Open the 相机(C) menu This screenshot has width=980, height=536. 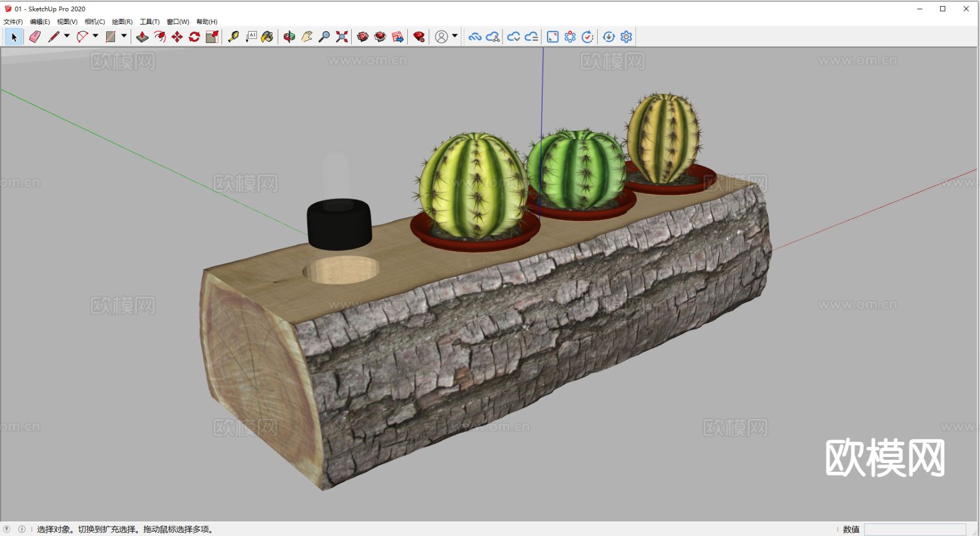coord(95,22)
